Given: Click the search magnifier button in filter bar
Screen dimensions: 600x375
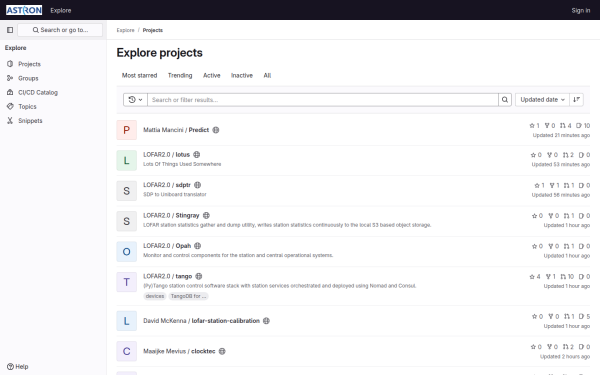Looking at the screenshot, I should 505,100.
